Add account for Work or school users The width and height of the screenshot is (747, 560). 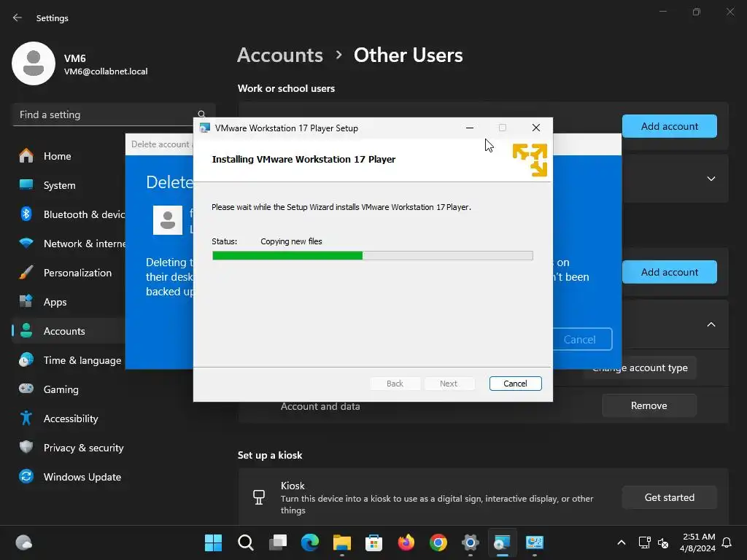click(x=670, y=126)
